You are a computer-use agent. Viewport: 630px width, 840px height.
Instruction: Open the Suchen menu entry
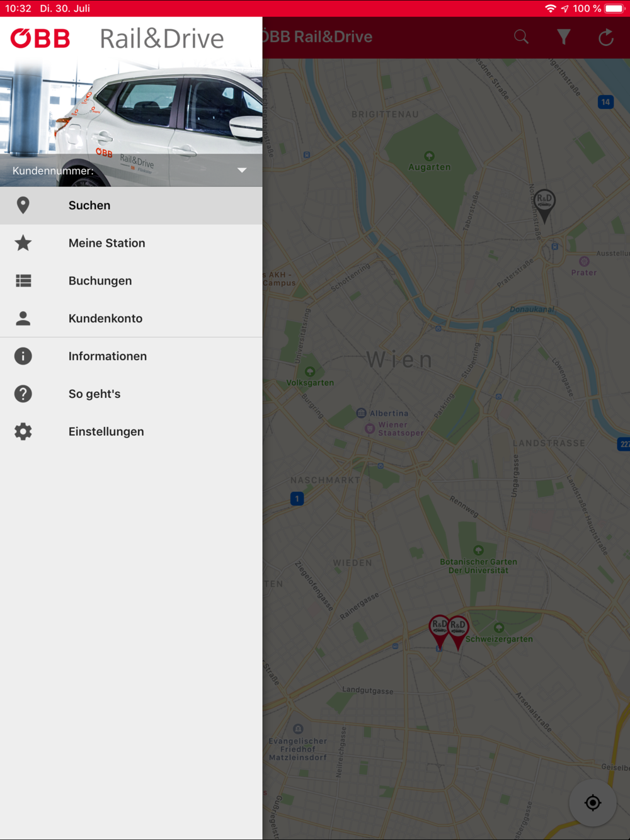click(131, 205)
